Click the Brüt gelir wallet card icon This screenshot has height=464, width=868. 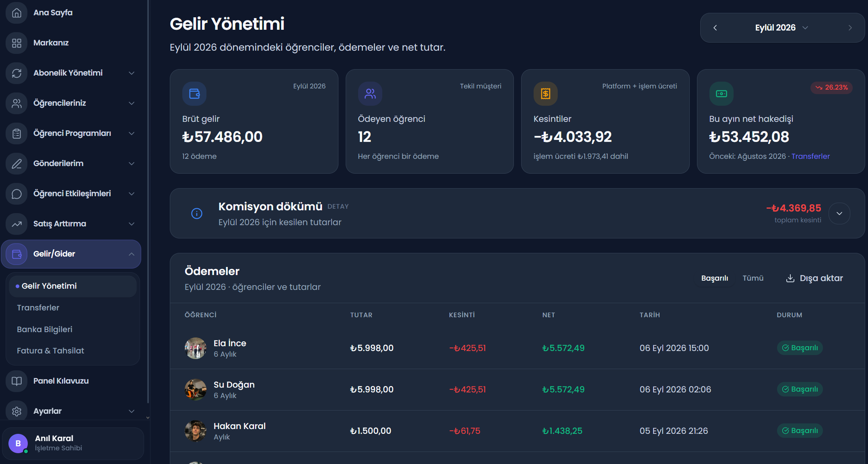[x=194, y=94]
